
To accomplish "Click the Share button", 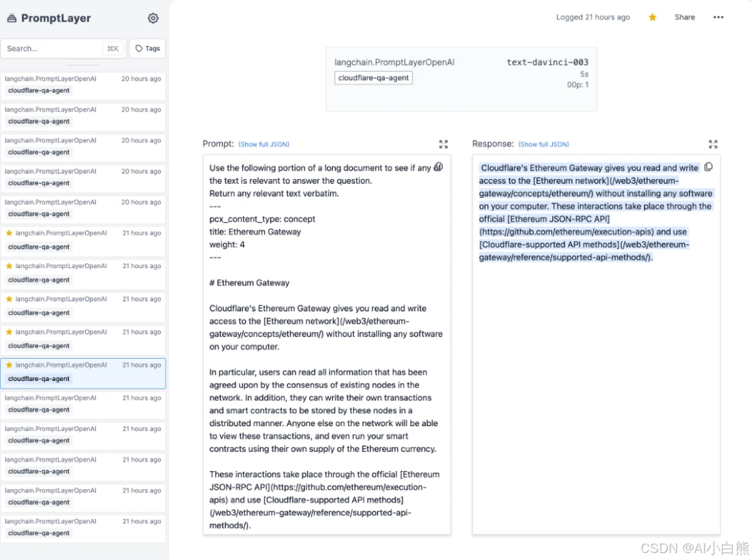I will [684, 17].
